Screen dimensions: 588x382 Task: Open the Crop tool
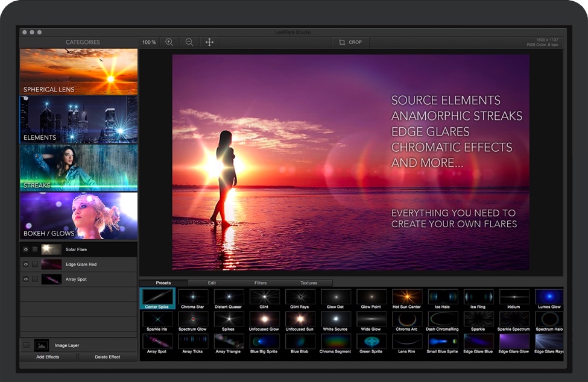350,42
